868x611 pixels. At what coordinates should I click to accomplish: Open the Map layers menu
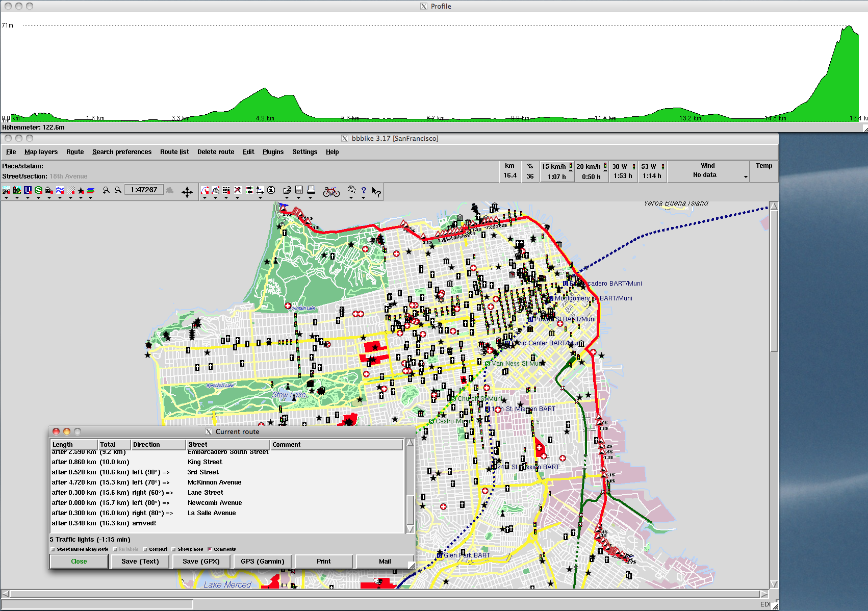pyautogui.click(x=41, y=152)
